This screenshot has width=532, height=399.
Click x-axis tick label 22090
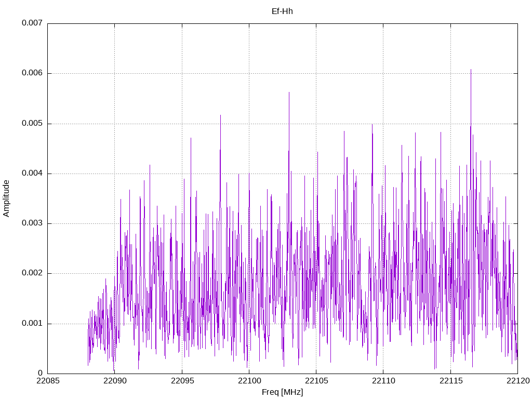(x=115, y=381)
